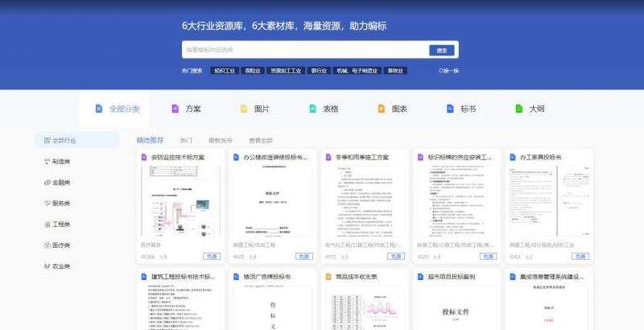Open the 查看全部 link
The width and height of the screenshot is (644, 330).
pyautogui.click(x=261, y=140)
